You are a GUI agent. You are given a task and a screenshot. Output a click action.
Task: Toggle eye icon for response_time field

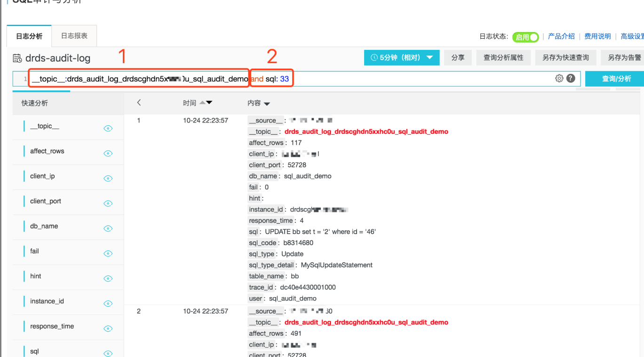[108, 328]
